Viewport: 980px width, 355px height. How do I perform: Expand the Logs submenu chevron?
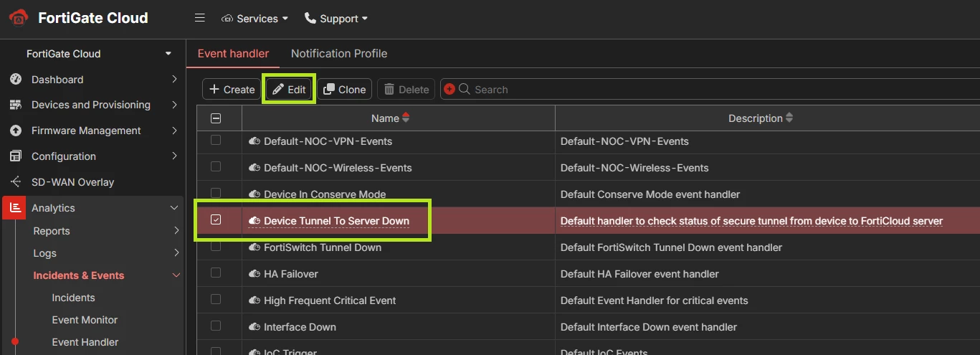click(x=176, y=253)
